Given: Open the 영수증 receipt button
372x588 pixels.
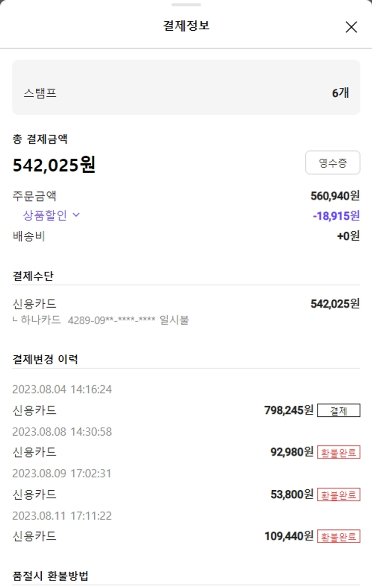Looking at the screenshot, I should 332,163.
